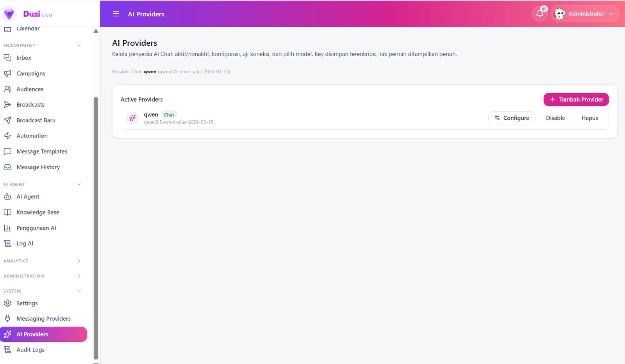Click the Penggunaan AI chart icon
625x364 pixels.
(7, 228)
